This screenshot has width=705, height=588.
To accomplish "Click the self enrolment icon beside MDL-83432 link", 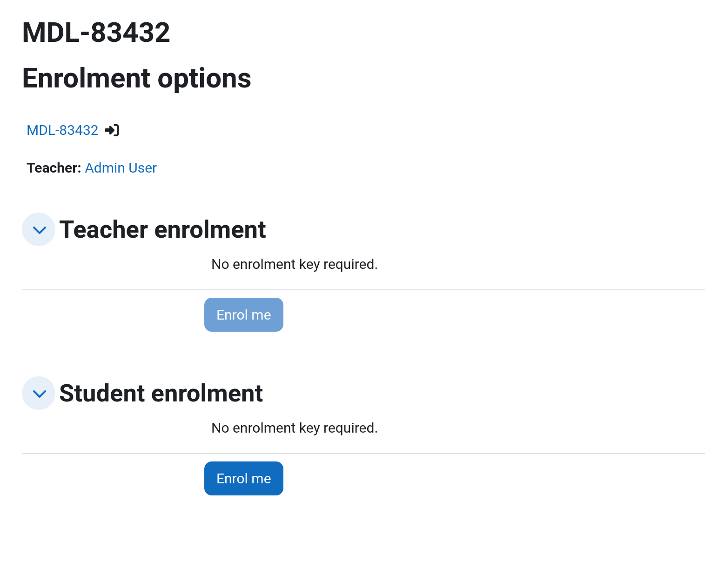I will click(x=112, y=130).
